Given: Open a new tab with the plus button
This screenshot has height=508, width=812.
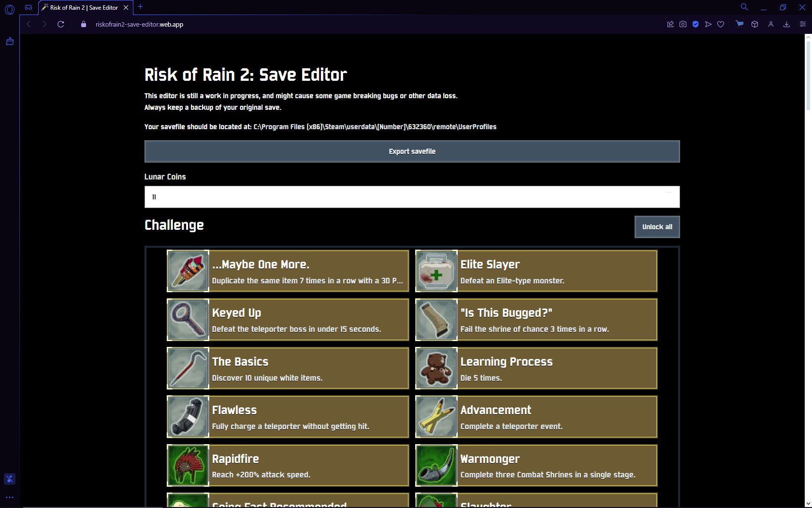Looking at the screenshot, I should 140,7.
